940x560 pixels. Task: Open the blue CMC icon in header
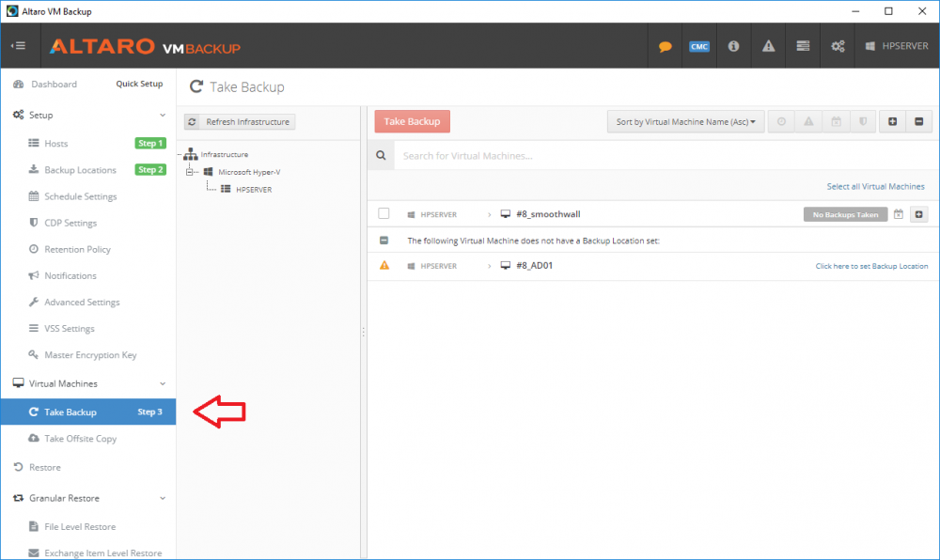pos(699,46)
